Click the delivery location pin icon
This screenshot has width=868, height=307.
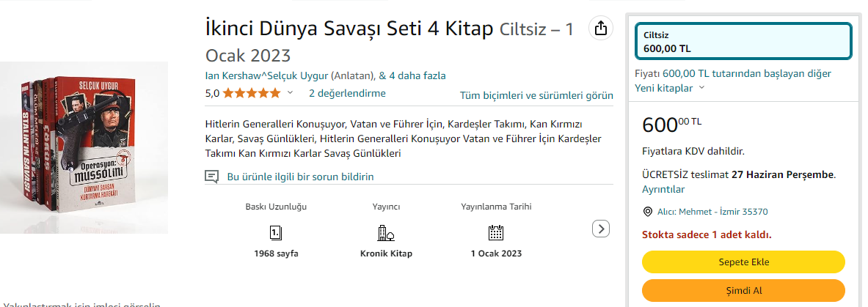pyautogui.click(x=648, y=212)
